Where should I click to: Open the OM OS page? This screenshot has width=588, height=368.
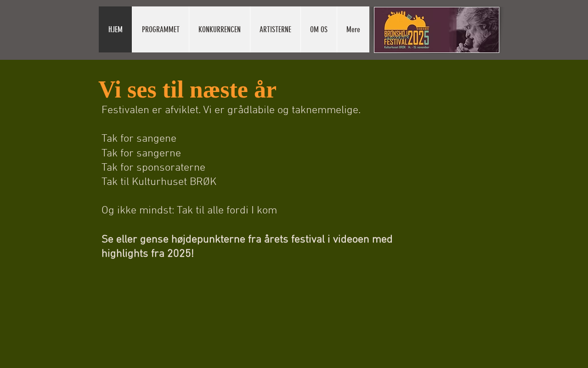pyautogui.click(x=319, y=29)
